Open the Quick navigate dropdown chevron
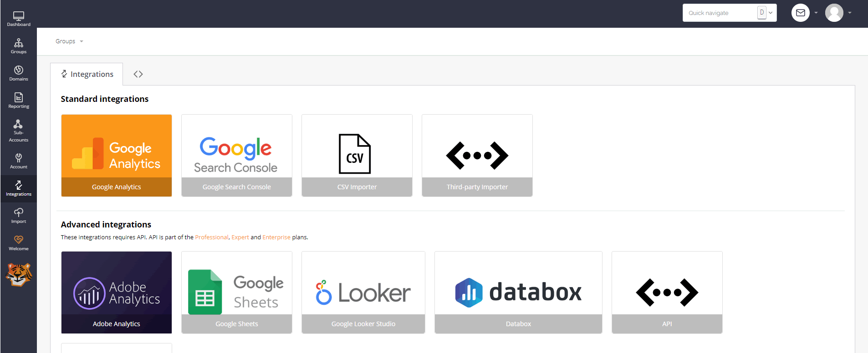This screenshot has width=868, height=353. (x=771, y=13)
